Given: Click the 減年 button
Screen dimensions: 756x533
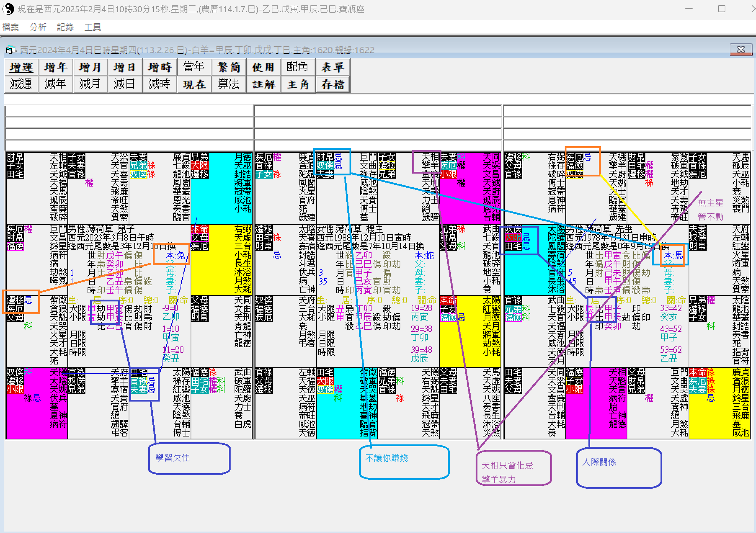Looking at the screenshot, I should pyautogui.click(x=56, y=84).
